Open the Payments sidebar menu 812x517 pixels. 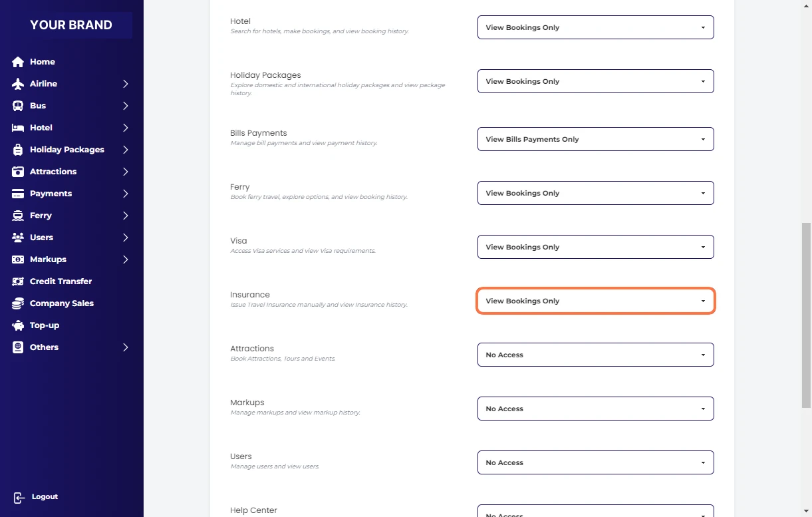click(x=51, y=194)
